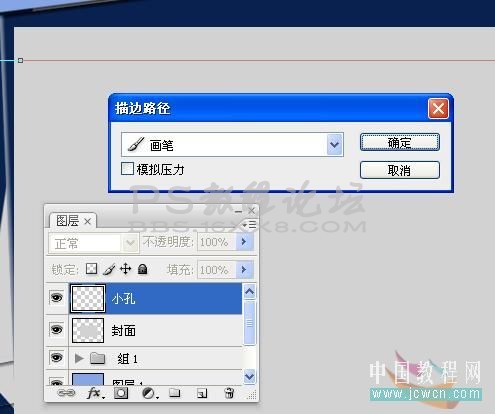Open the 填充 slider arrow

(x=244, y=269)
